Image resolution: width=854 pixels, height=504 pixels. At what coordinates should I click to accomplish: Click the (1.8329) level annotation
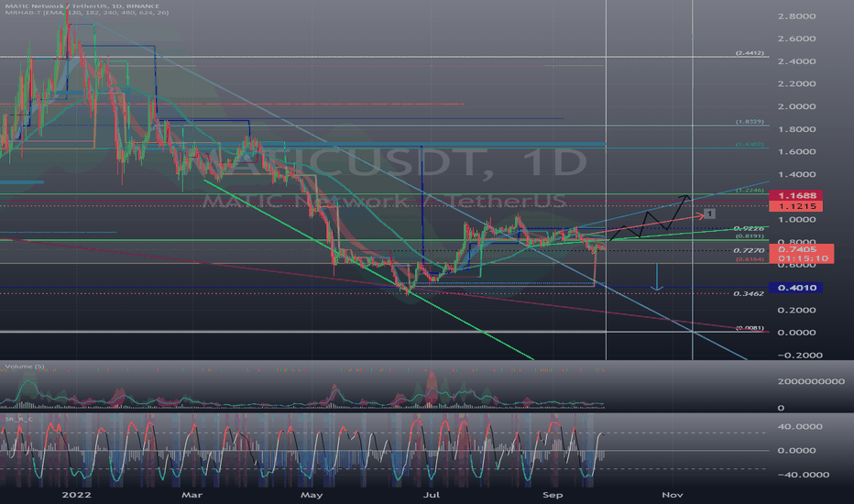pos(750,122)
